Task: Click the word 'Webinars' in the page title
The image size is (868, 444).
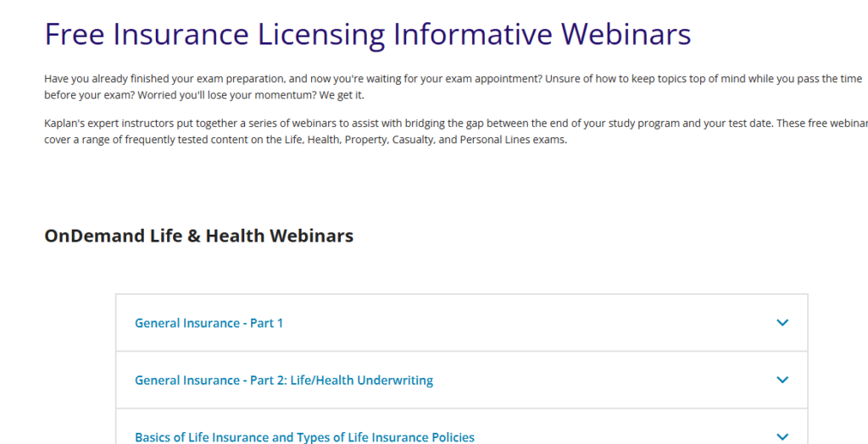Action: click(626, 34)
